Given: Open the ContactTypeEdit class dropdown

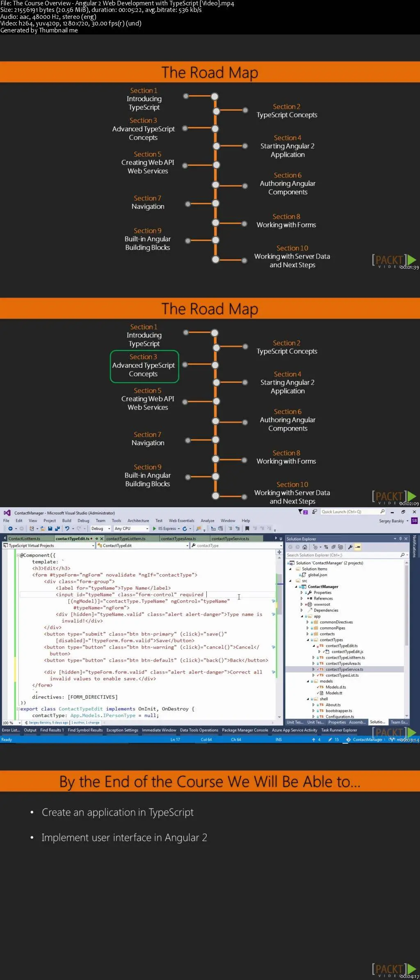Looking at the screenshot, I should pos(143,545).
